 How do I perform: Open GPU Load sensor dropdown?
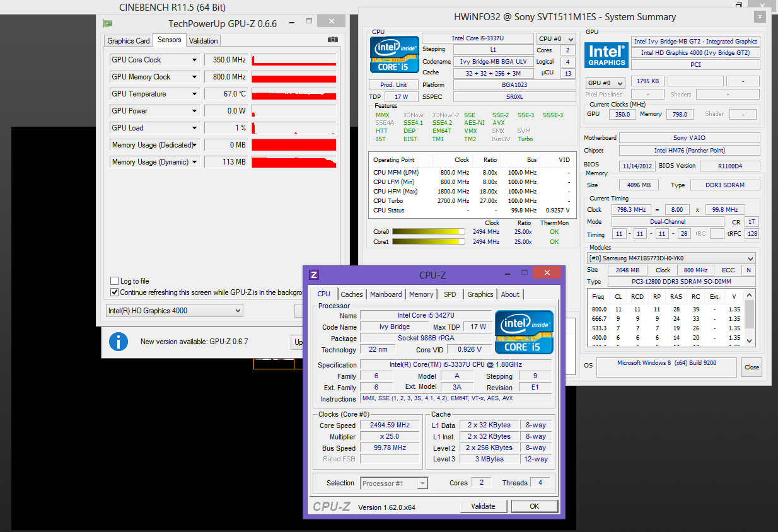click(x=195, y=128)
